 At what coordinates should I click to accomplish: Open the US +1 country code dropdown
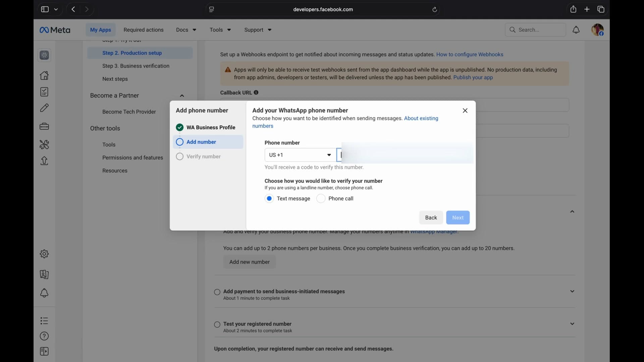coord(300,155)
